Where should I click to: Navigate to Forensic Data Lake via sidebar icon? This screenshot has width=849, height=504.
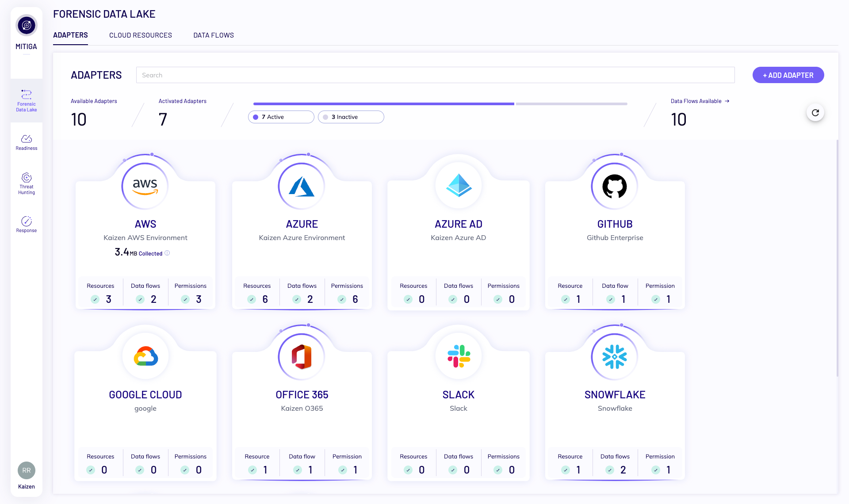26,100
